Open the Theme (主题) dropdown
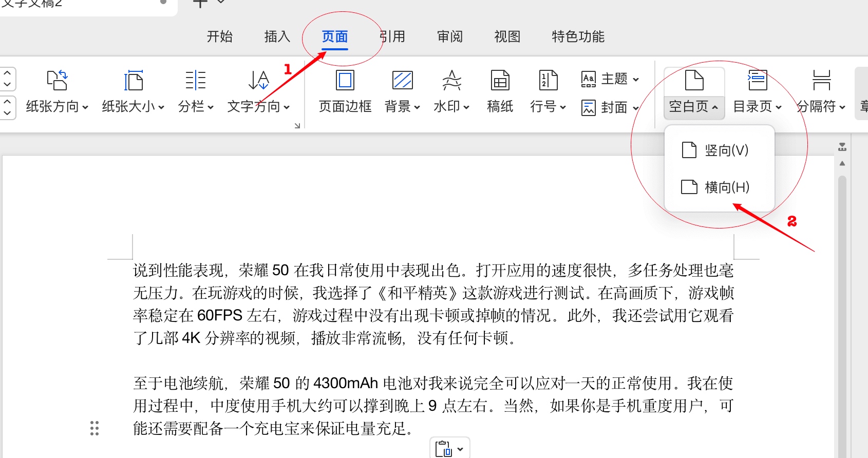This screenshot has width=868, height=458. coord(610,79)
